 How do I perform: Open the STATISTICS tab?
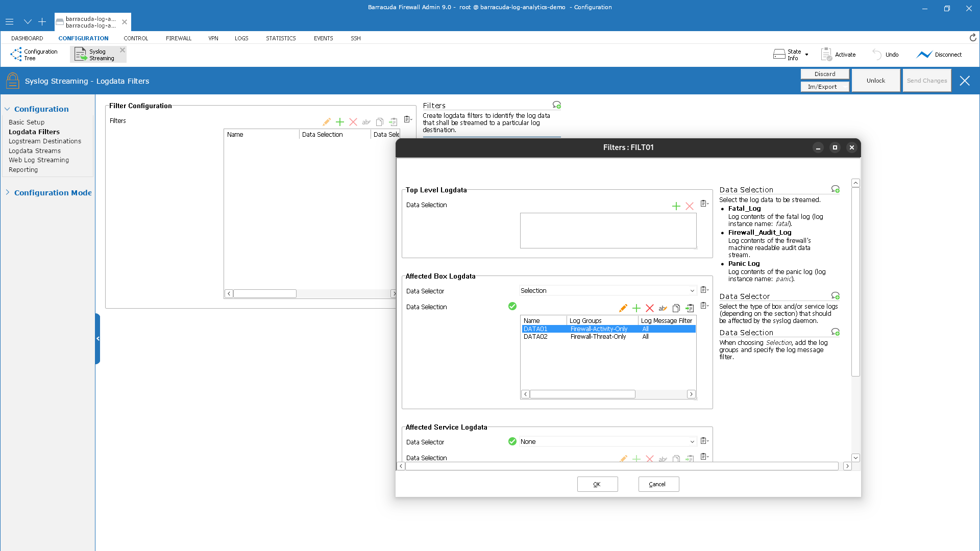[281, 38]
